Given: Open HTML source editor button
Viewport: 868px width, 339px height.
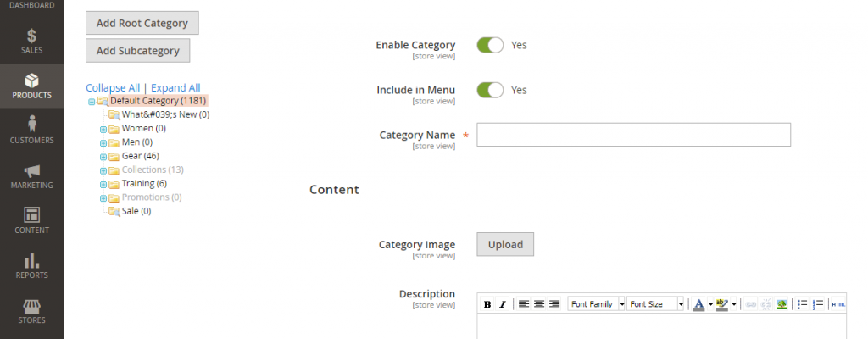Looking at the screenshot, I should (838, 304).
